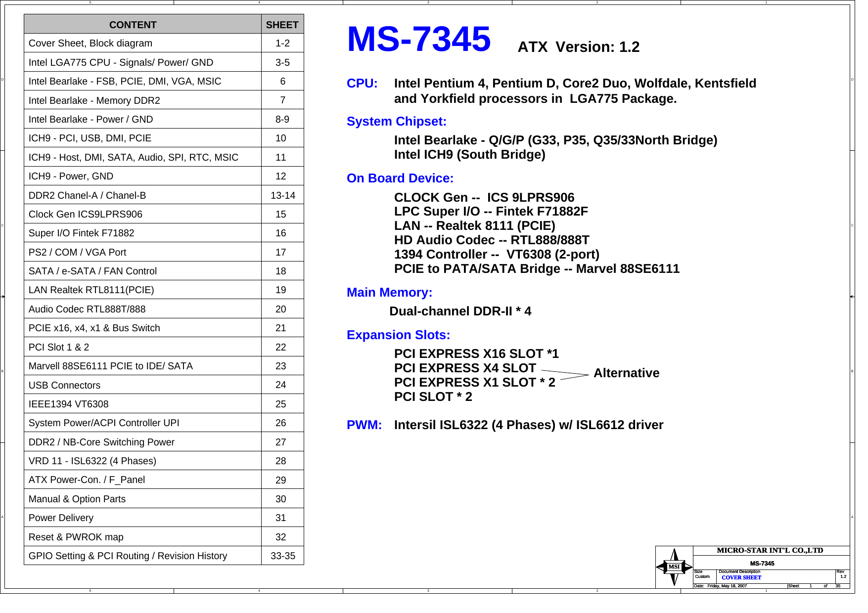Select the PCI EXPRESS X1 SLOT * 2 entry
Viewport: 868px width, 613px height.
[x=473, y=382]
